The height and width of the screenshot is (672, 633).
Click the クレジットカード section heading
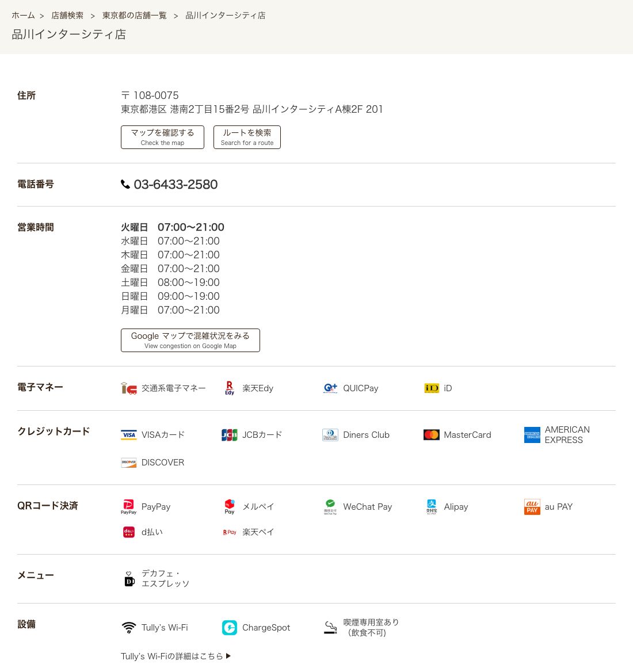tap(54, 432)
